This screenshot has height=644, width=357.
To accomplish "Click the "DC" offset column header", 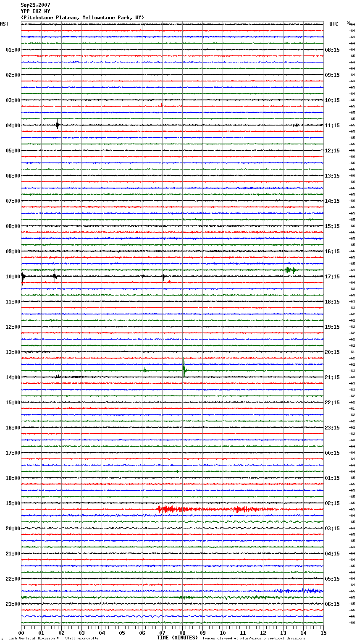I will pos(349,23).
